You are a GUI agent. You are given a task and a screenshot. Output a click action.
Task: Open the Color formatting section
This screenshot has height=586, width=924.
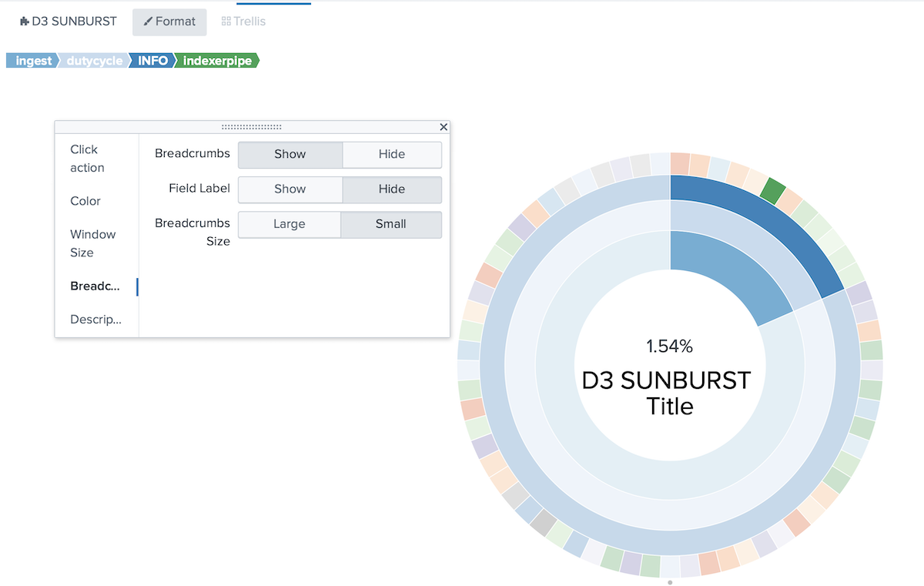click(84, 201)
